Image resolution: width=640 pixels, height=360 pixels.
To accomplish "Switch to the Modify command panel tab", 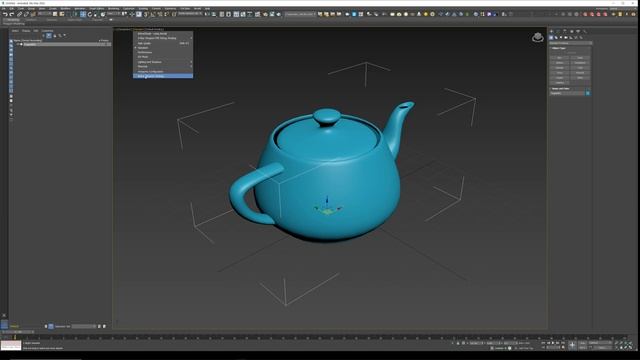I will point(558,31).
